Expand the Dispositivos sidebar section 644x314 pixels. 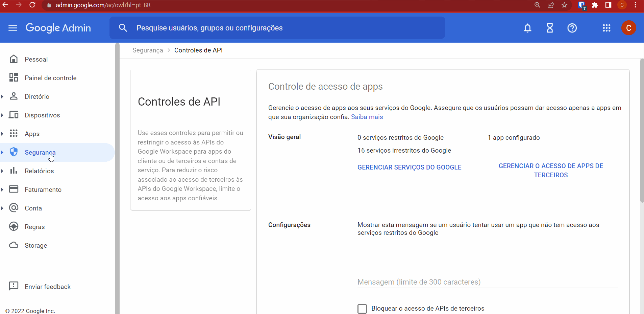pyautogui.click(x=2, y=115)
